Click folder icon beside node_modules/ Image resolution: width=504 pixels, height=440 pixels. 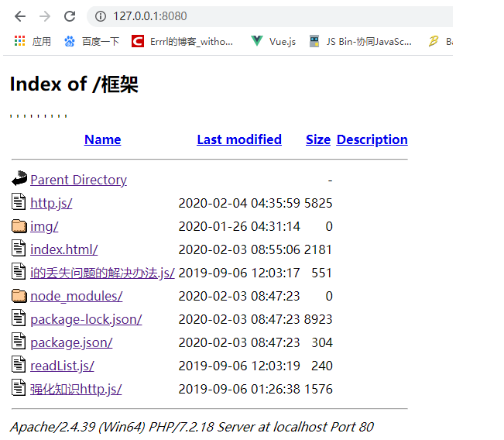19,296
